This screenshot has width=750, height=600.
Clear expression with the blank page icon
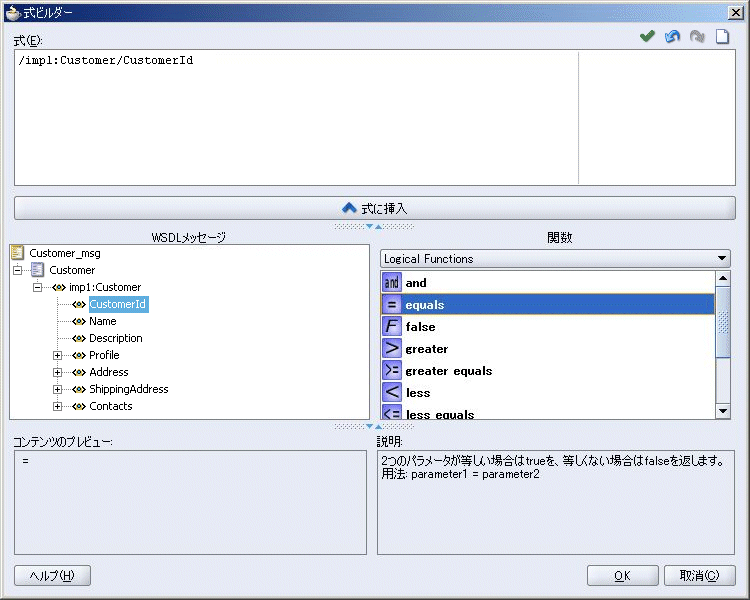point(722,36)
